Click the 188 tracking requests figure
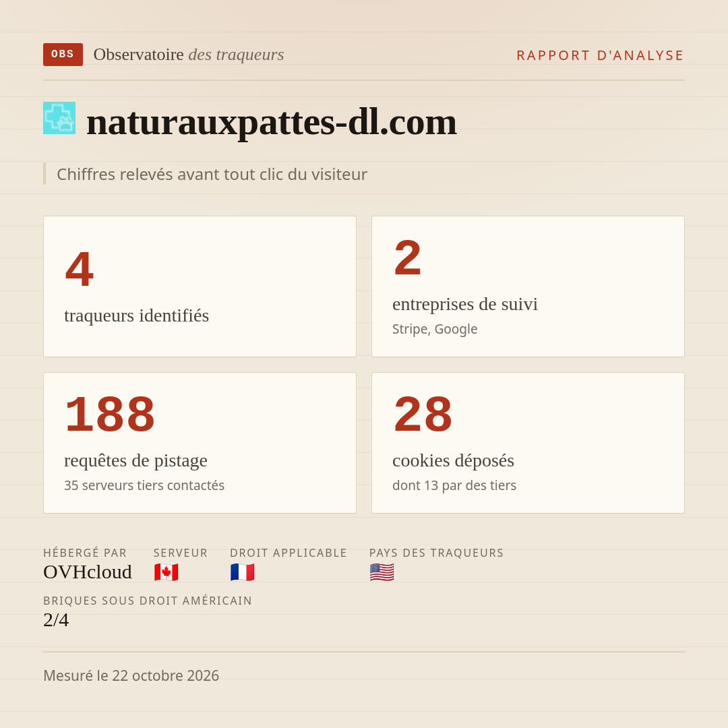The width and height of the screenshot is (728, 728). click(x=110, y=414)
